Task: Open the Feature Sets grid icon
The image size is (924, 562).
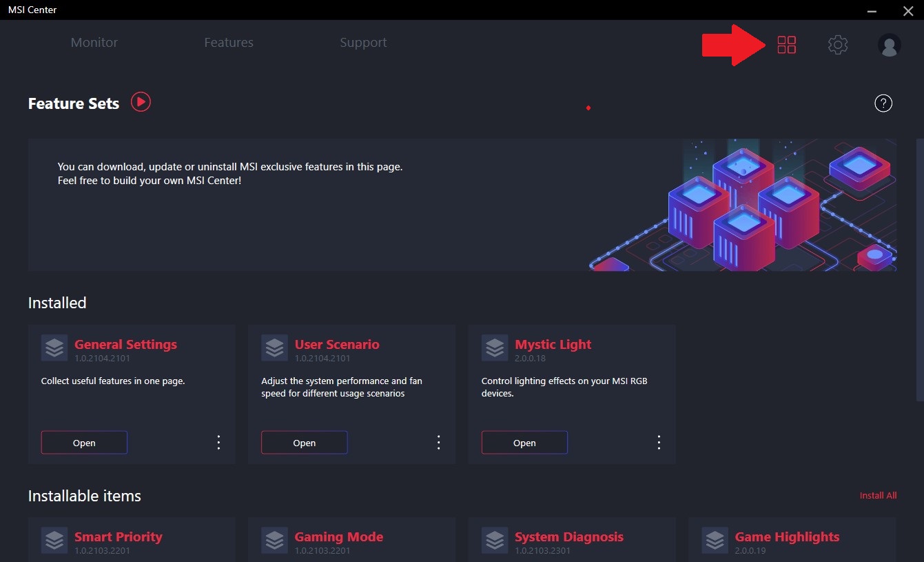Action: [x=786, y=45]
